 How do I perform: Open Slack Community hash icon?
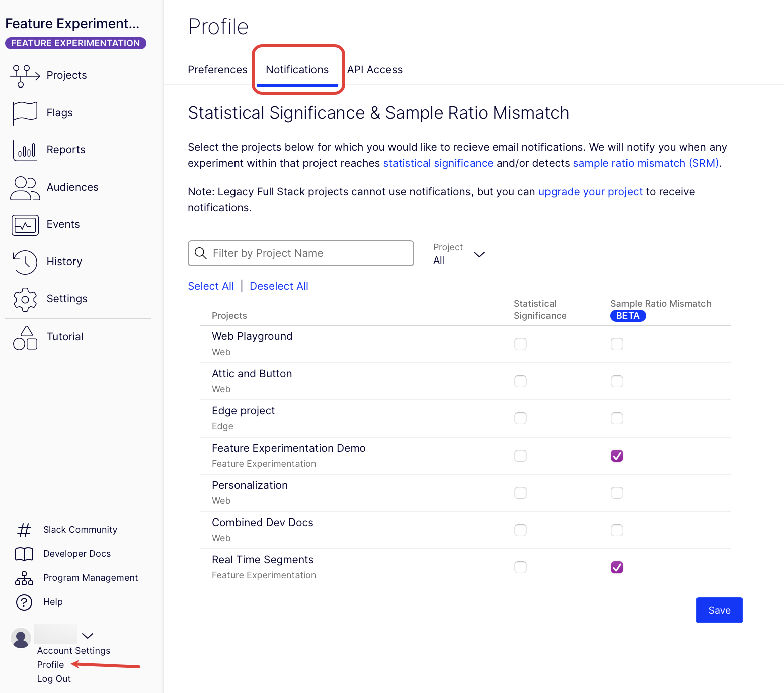pos(24,530)
